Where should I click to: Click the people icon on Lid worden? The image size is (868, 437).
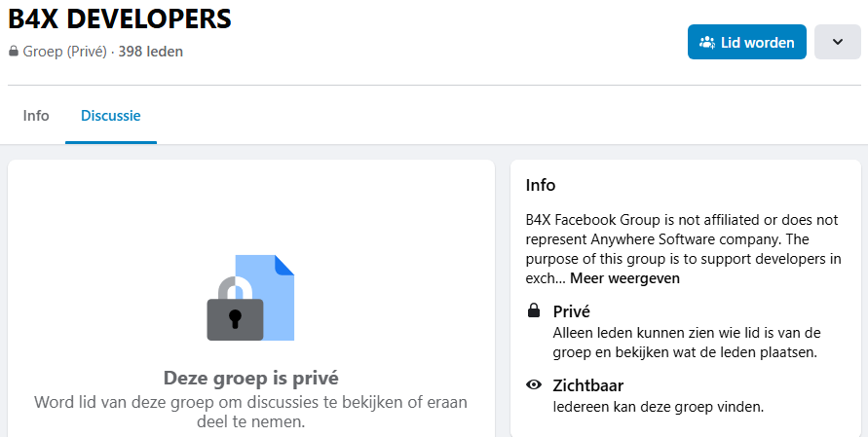[x=707, y=43]
